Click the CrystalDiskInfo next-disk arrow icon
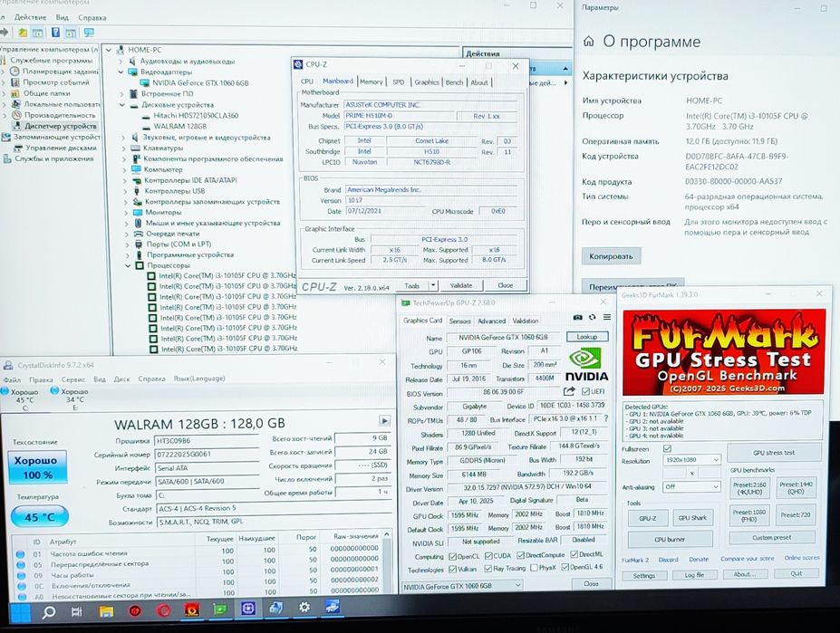840x633 pixels. click(384, 420)
